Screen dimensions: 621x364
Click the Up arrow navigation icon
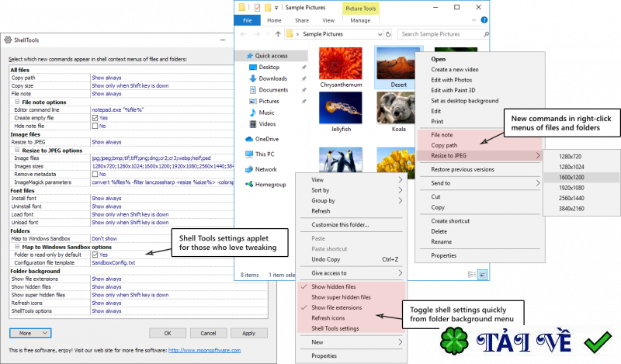(x=277, y=35)
